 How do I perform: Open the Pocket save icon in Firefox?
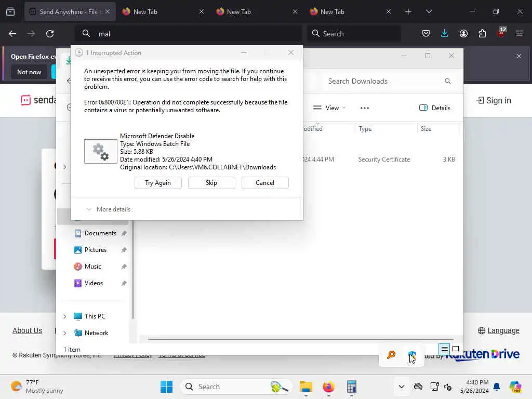[x=426, y=33]
